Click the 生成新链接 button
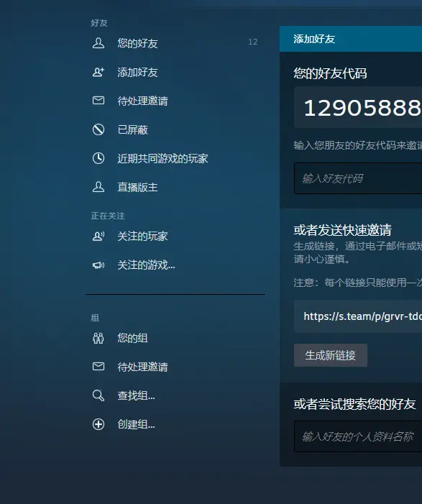The width and height of the screenshot is (422, 504). click(331, 355)
